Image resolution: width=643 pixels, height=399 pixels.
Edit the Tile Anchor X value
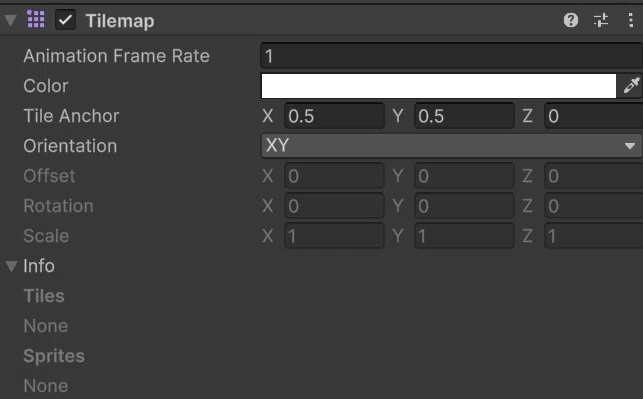334,116
